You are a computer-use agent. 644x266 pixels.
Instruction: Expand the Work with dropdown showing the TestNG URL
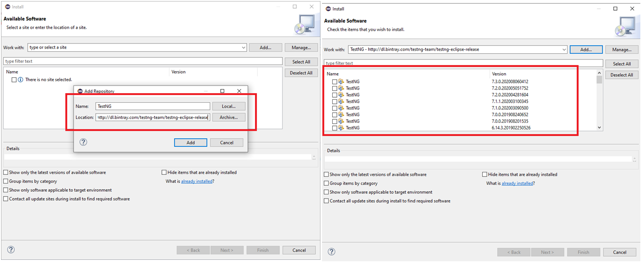[564, 50]
